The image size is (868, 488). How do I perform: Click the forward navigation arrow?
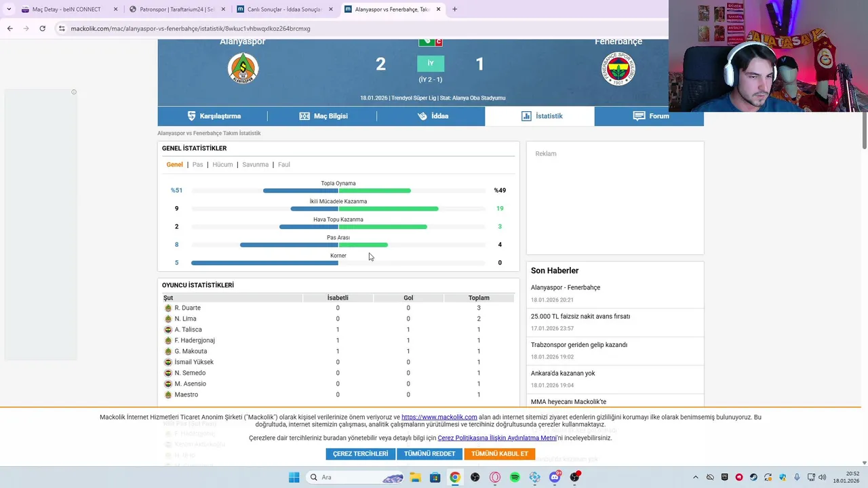point(26,28)
